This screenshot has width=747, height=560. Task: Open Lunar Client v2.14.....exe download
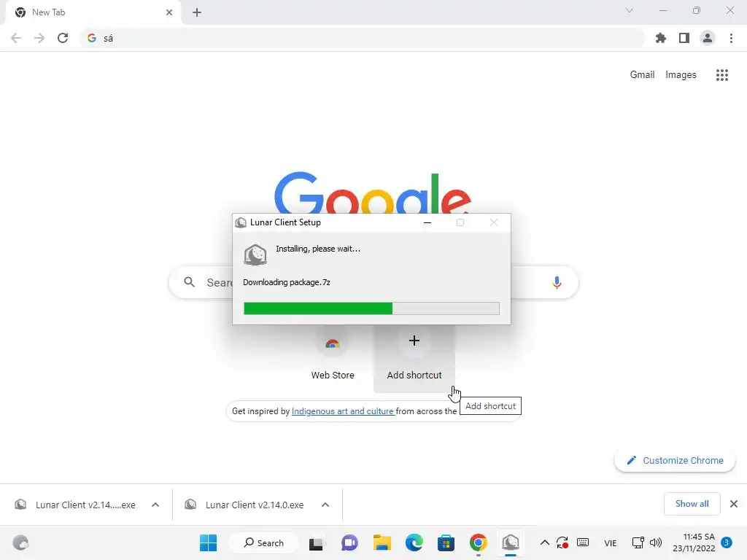click(x=76, y=505)
